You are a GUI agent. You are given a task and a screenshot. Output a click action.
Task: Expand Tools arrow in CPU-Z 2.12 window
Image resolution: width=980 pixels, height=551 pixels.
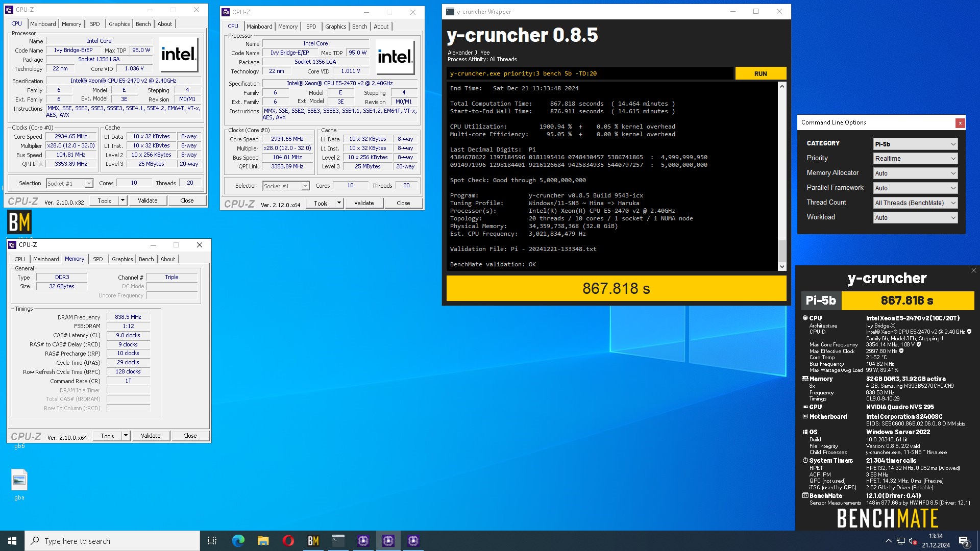[x=339, y=203]
